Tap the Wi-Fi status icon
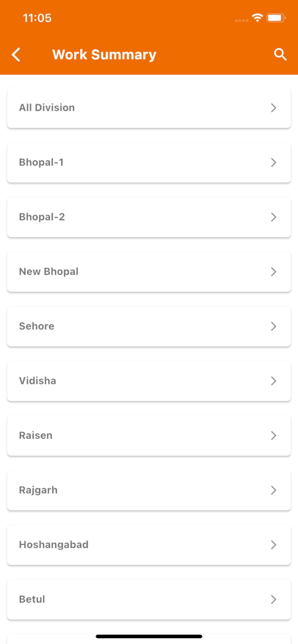 coord(257,18)
